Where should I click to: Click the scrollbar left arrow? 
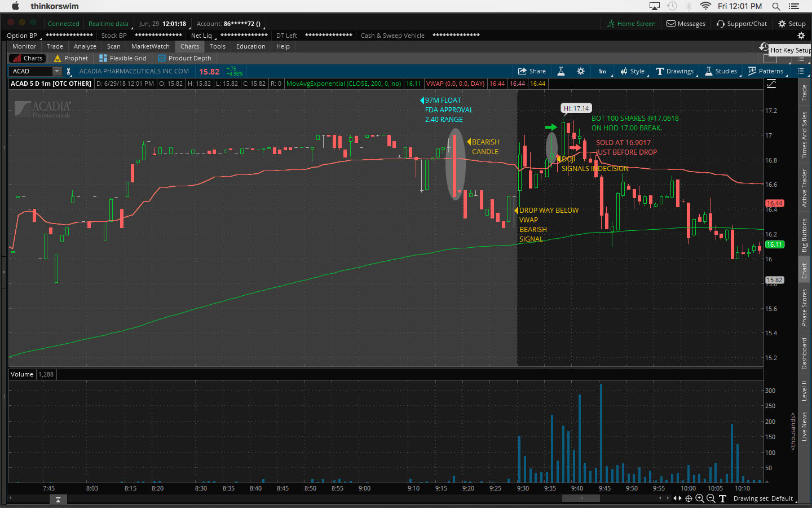11,498
